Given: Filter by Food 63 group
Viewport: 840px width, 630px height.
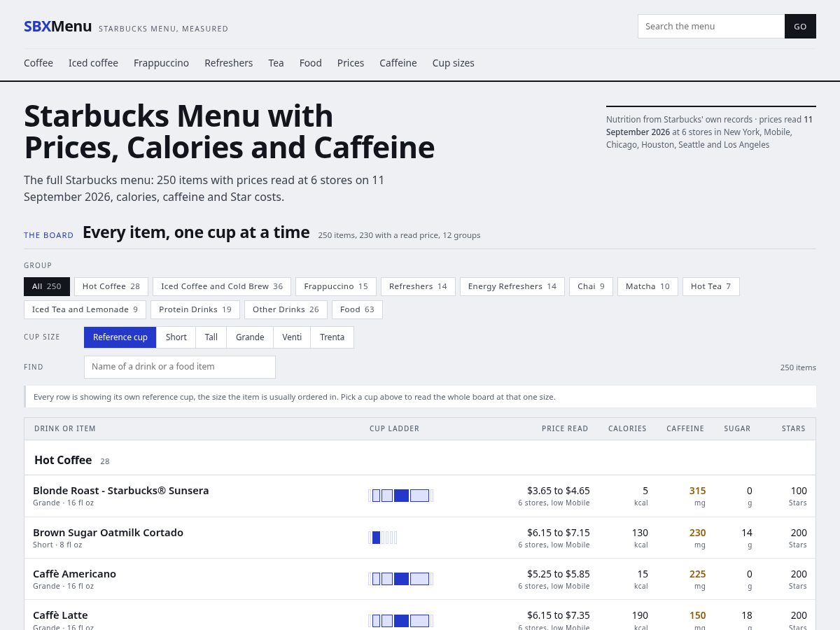Looking at the screenshot, I should point(357,310).
